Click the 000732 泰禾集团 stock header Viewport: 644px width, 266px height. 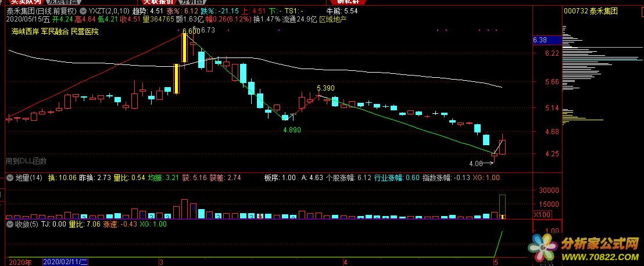tap(591, 12)
